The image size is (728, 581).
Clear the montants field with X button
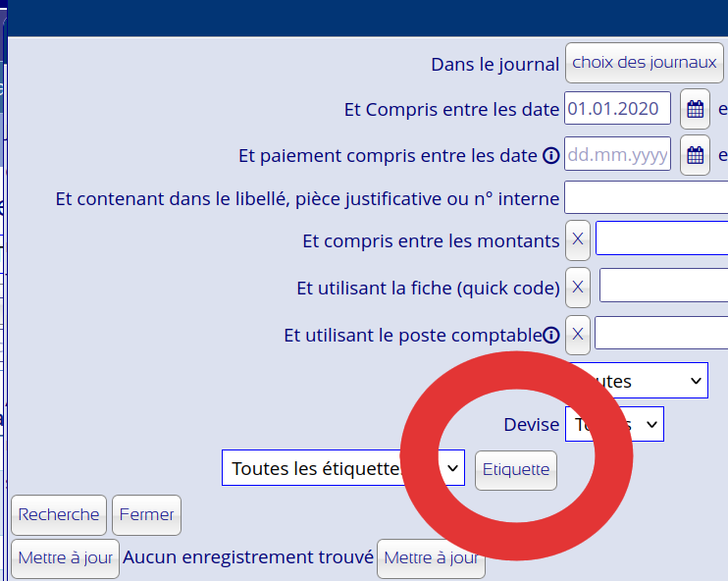(577, 239)
